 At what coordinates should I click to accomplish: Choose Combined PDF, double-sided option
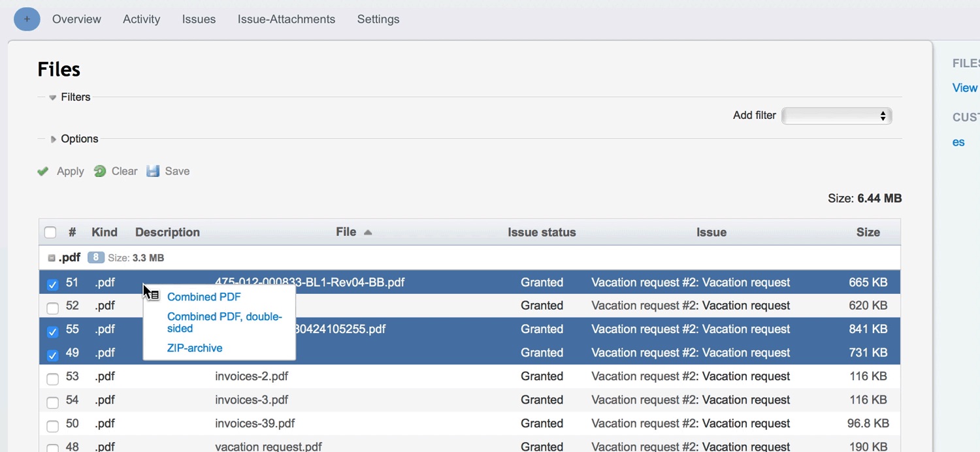point(225,322)
